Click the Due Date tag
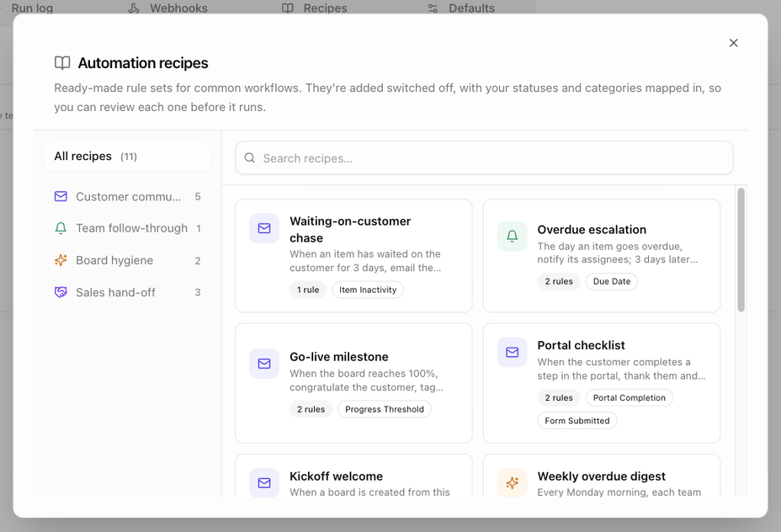The width and height of the screenshot is (781, 532). 612,281
